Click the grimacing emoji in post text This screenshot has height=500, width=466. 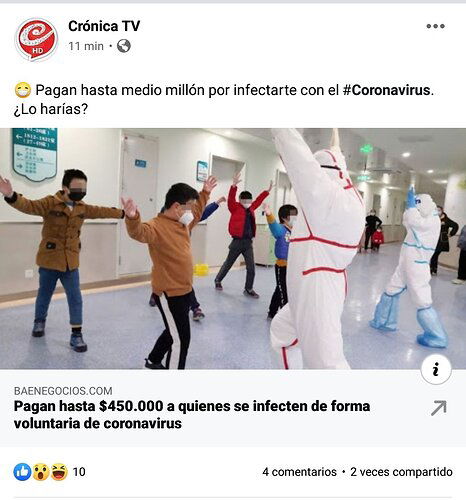[x=23, y=90]
